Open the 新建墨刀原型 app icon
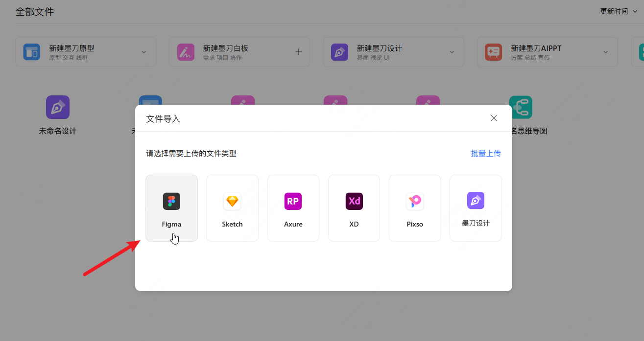 coord(31,51)
